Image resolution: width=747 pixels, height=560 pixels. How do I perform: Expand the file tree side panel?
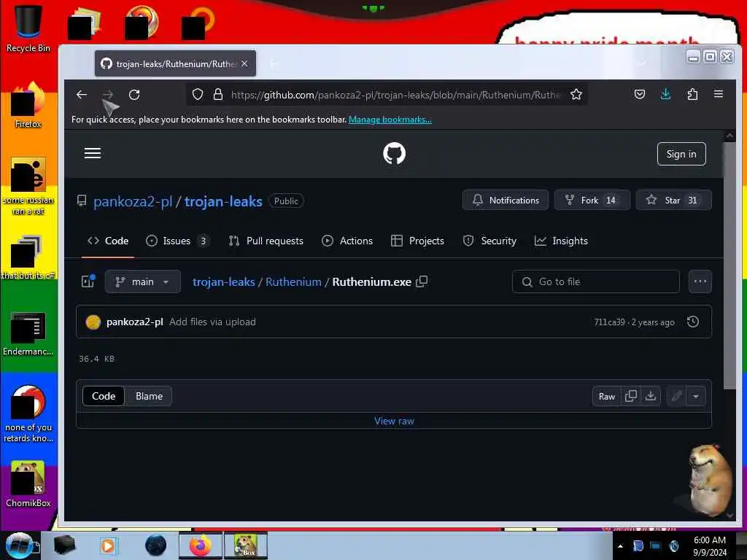pyautogui.click(x=88, y=281)
